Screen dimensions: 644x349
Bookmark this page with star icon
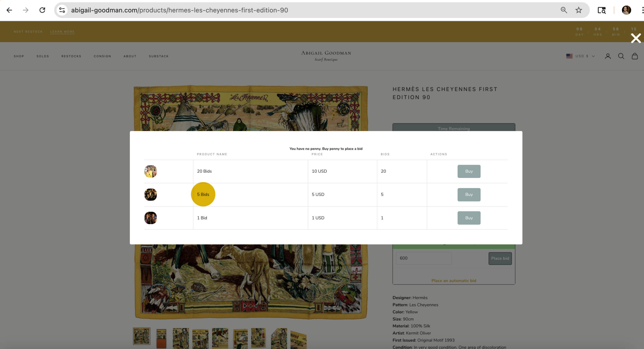[578, 10]
